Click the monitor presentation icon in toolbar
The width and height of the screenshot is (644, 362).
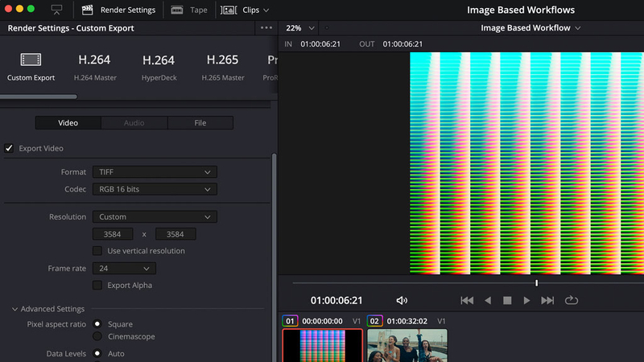(x=56, y=10)
